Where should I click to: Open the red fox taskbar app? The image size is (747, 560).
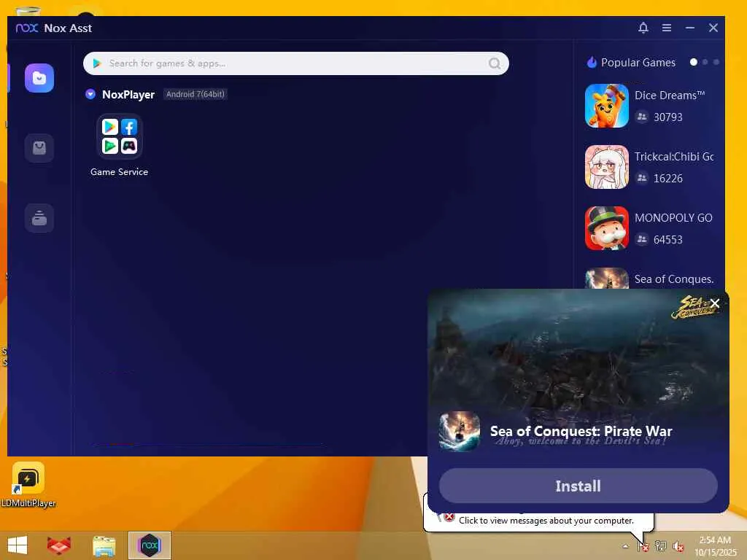pyautogui.click(x=59, y=545)
